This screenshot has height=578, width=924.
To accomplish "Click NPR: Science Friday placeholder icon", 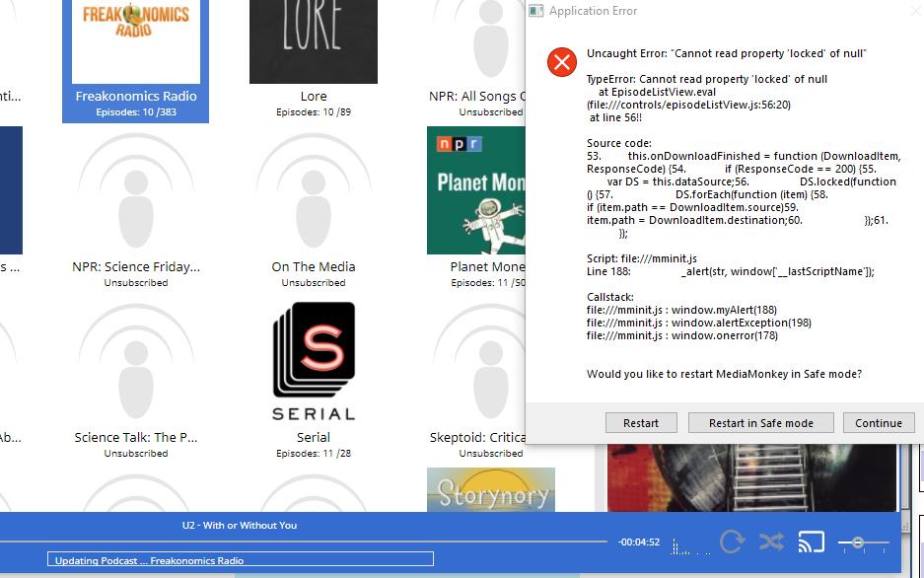I will (x=136, y=190).
